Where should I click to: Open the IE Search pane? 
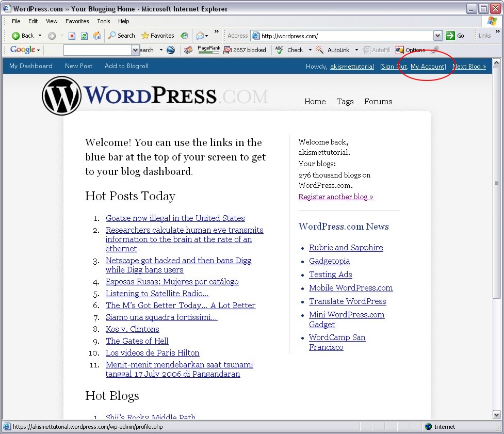122,36
